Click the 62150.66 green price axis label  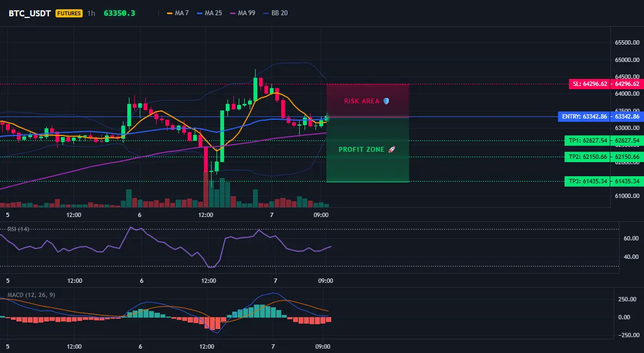click(627, 157)
